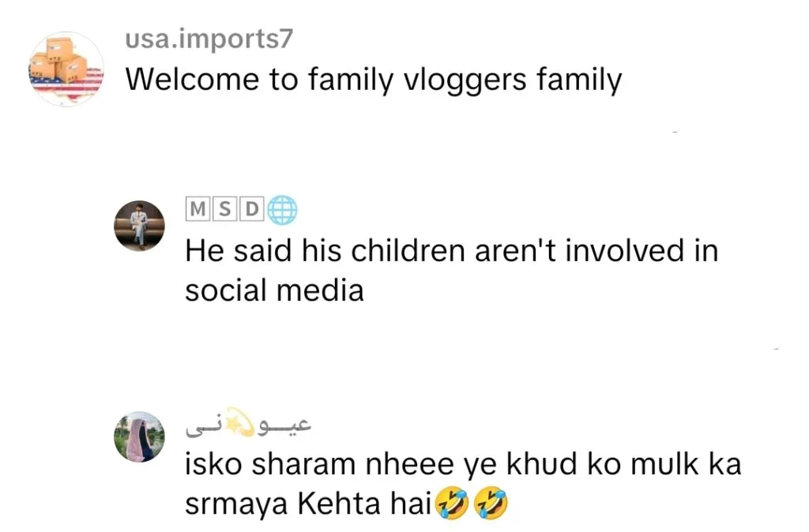Click the boxed letter D in username
Viewport: 809px width, 532px height.
click(x=251, y=209)
